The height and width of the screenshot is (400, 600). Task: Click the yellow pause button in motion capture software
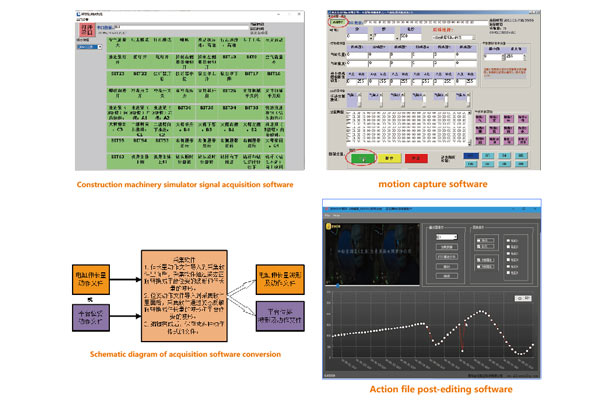[390, 158]
